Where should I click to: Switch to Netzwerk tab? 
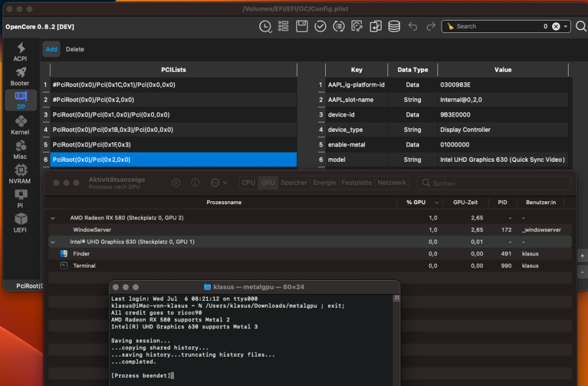click(x=392, y=182)
